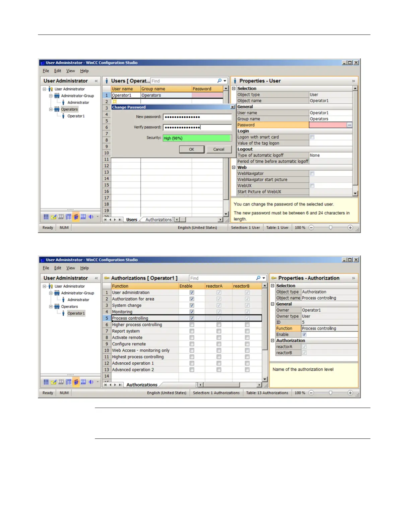Adjust the zoom slider in the Authorizations window
Image resolution: width=399 pixels, height=532 pixels.
[331, 393]
